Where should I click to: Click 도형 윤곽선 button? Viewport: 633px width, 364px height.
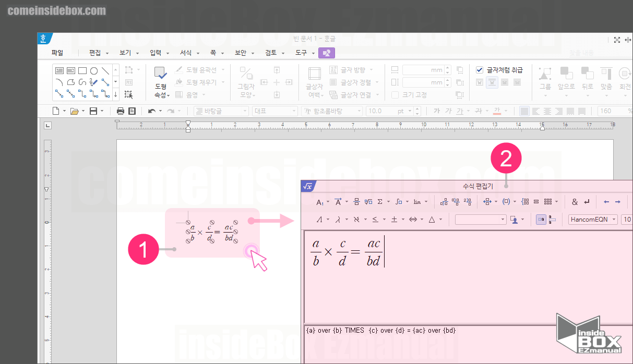[200, 69]
